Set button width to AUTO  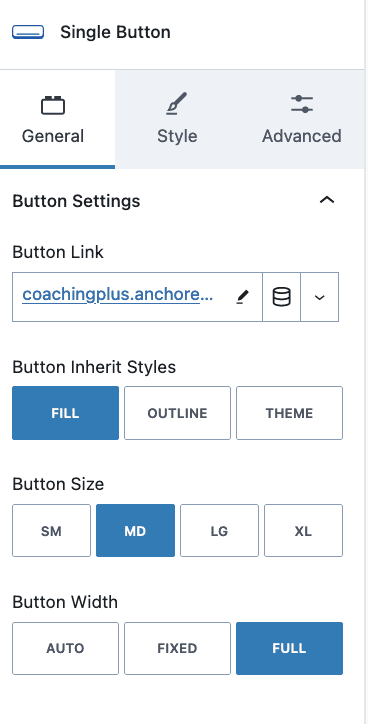click(65, 648)
